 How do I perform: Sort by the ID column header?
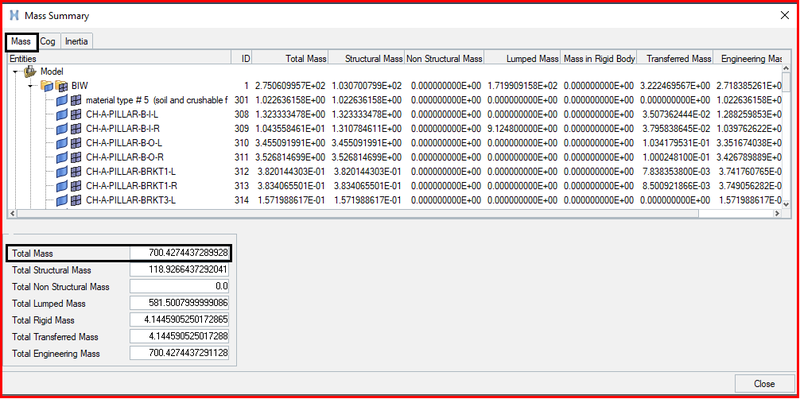point(241,59)
